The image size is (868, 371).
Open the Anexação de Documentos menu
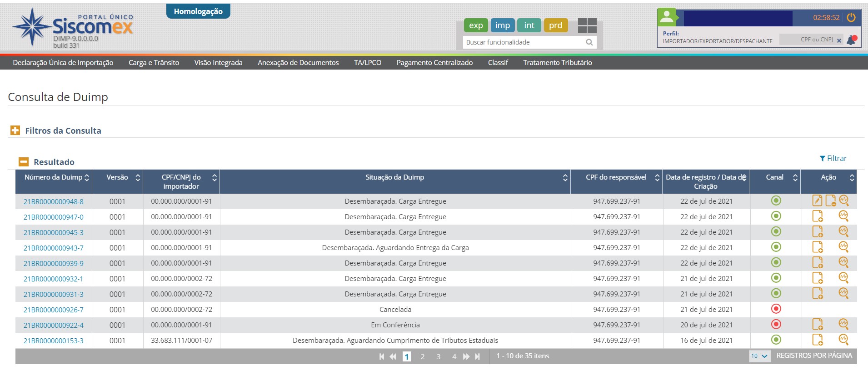point(298,63)
